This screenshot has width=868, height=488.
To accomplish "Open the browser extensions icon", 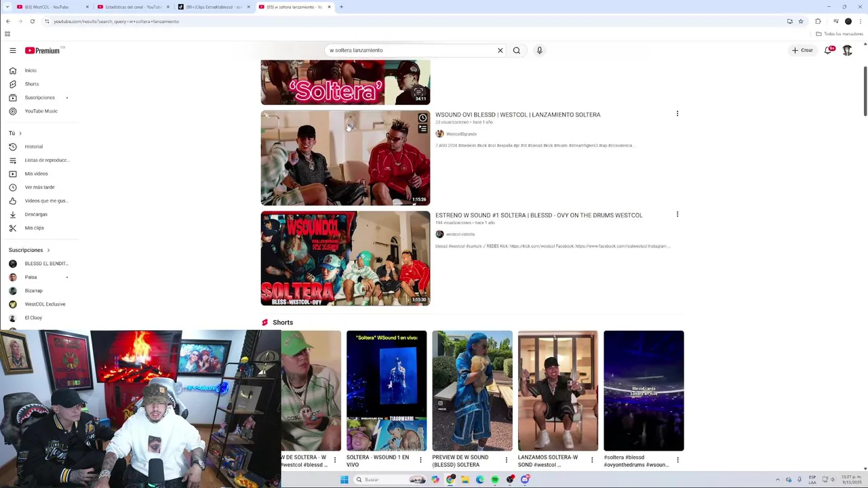I will pos(818,21).
